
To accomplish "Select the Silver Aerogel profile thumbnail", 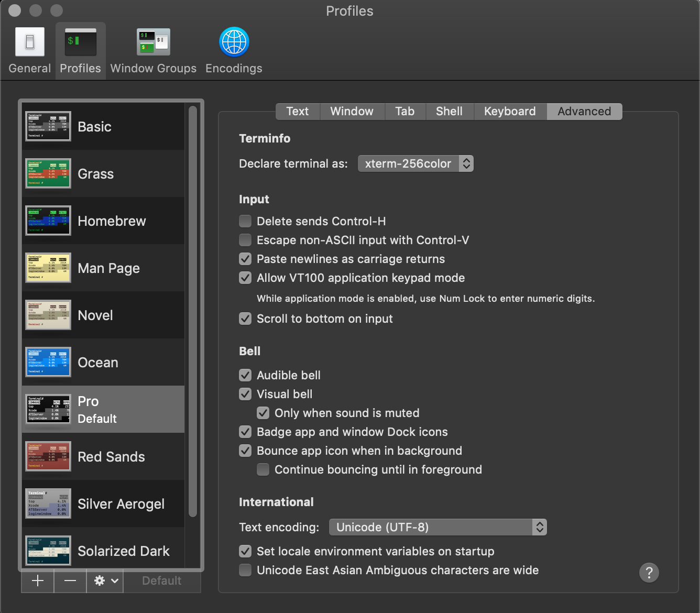I will point(48,503).
